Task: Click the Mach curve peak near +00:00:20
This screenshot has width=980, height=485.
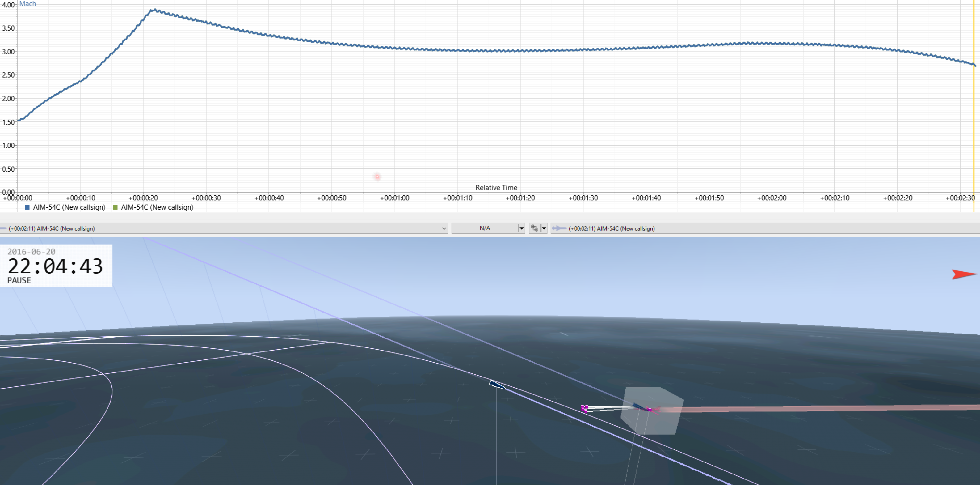Action: coord(154,10)
